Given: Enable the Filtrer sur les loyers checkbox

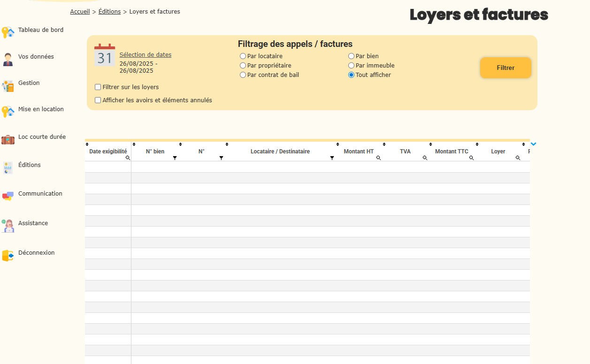Looking at the screenshot, I should coord(98,87).
